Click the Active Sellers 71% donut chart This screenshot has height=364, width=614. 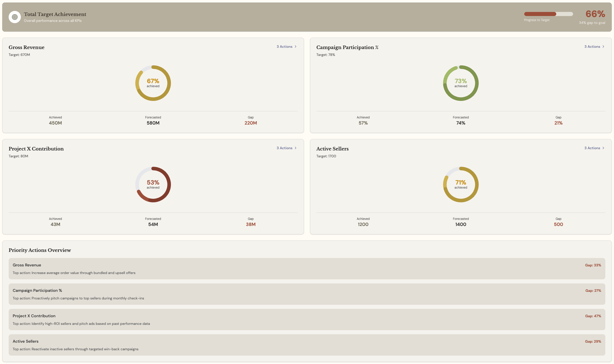(x=460, y=184)
